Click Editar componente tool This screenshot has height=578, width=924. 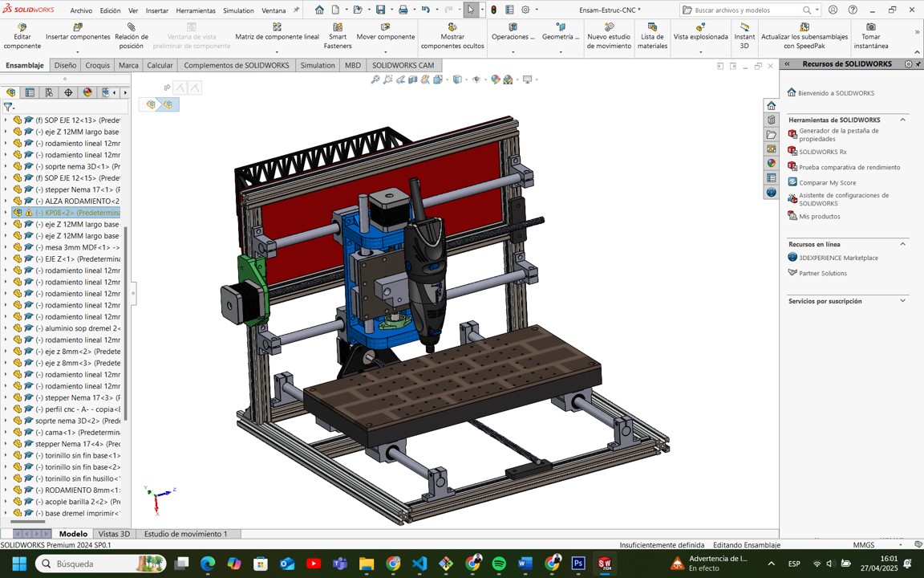coord(22,37)
